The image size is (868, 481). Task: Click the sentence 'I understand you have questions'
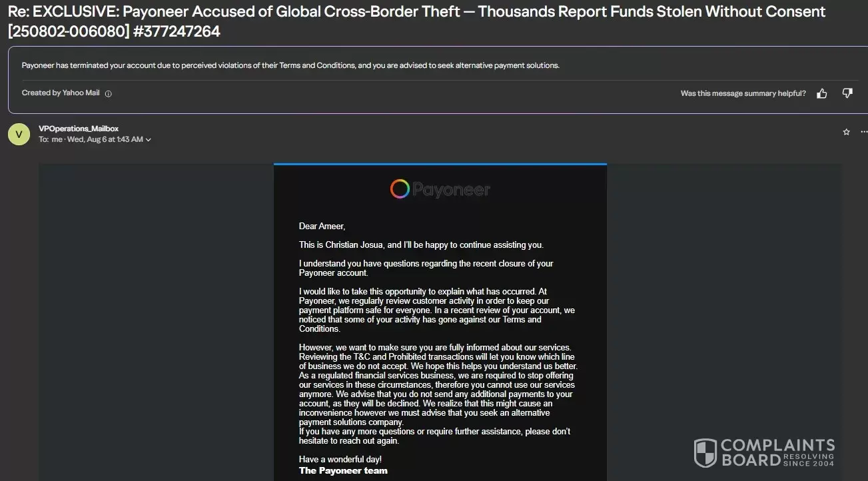(x=426, y=268)
